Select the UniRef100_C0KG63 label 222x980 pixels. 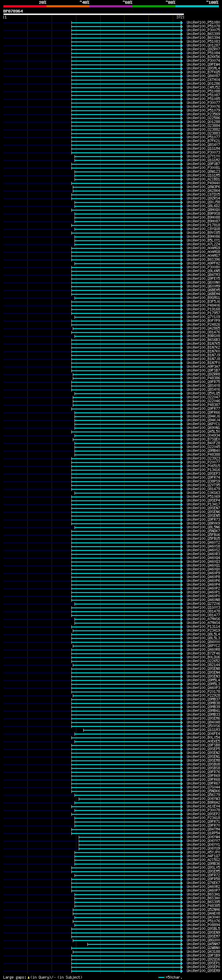tap(203, 492)
